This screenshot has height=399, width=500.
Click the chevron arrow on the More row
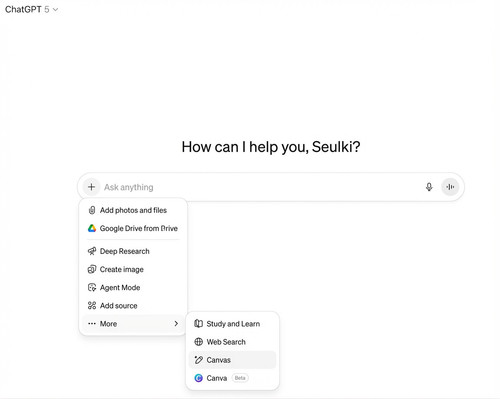(x=176, y=324)
